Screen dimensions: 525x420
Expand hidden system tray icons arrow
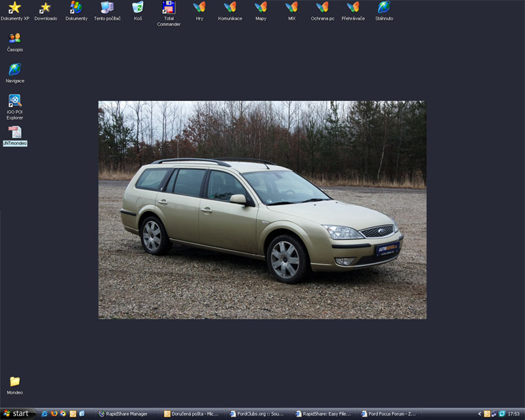pos(480,414)
